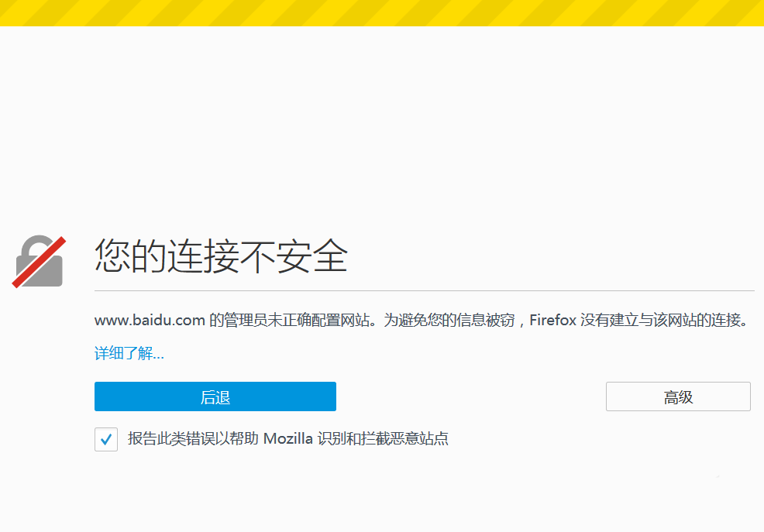Open the 详细了解... learn more link

click(x=129, y=353)
